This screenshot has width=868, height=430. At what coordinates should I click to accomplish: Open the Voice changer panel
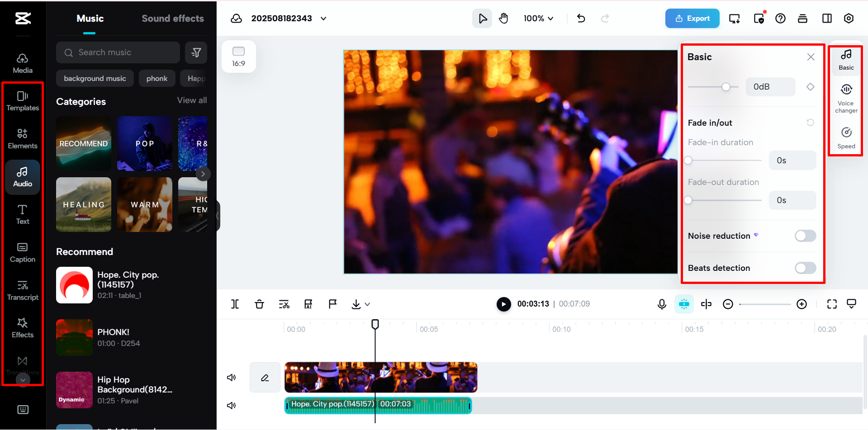(846, 99)
